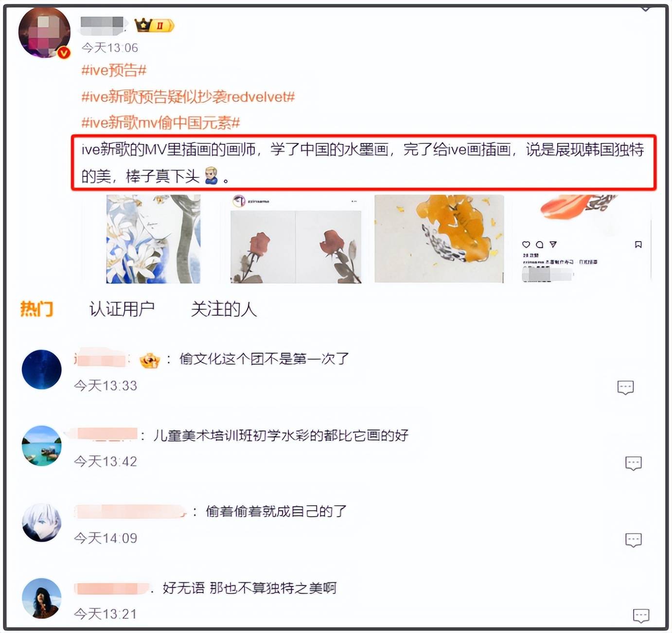Switch to the 认证用户 comments tab

coord(122,309)
